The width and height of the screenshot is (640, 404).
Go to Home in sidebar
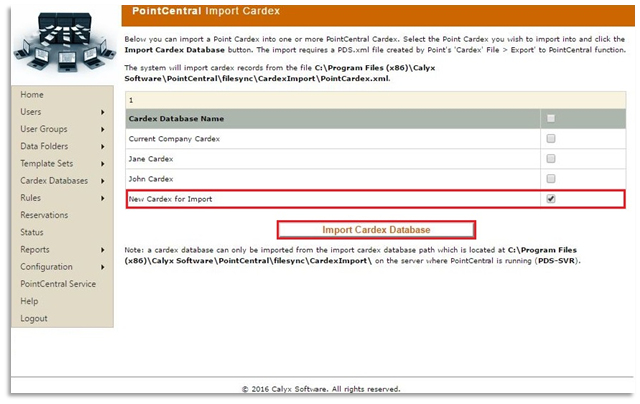coord(32,95)
